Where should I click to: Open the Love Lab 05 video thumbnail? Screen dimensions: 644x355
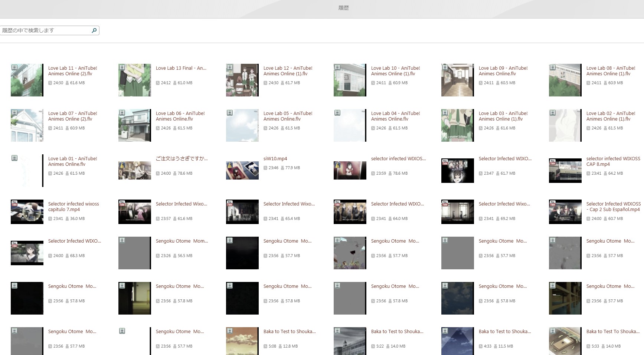242,125
